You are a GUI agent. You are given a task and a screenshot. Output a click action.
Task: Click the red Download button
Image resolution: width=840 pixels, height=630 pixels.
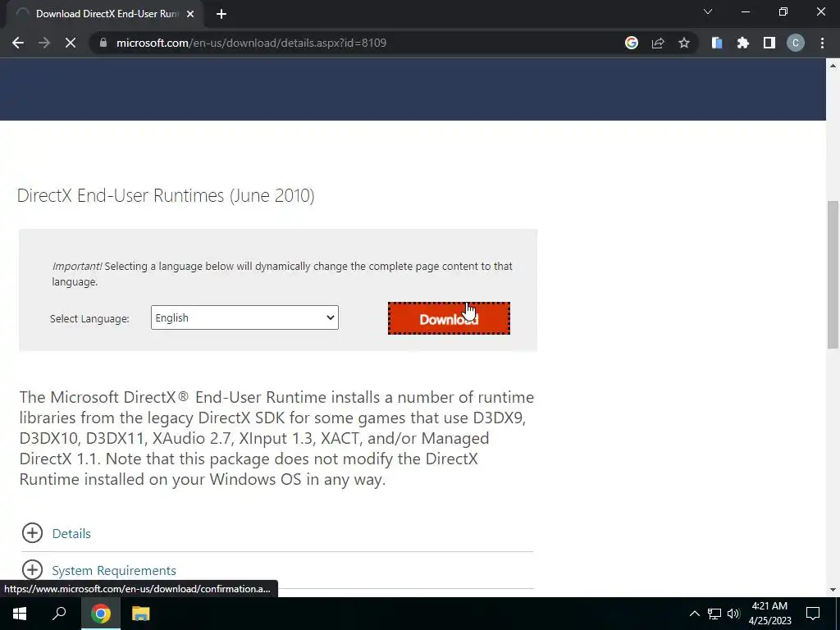point(449,318)
